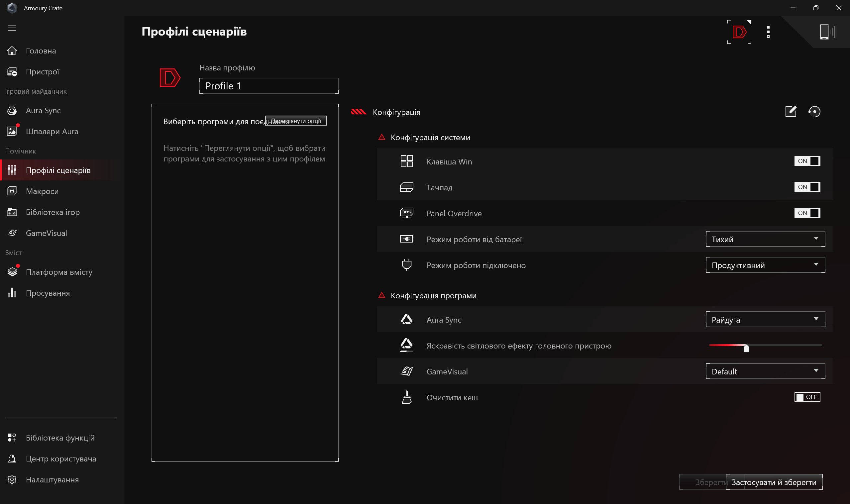Open Макроси in the sidebar

pyautogui.click(x=42, y=191)
